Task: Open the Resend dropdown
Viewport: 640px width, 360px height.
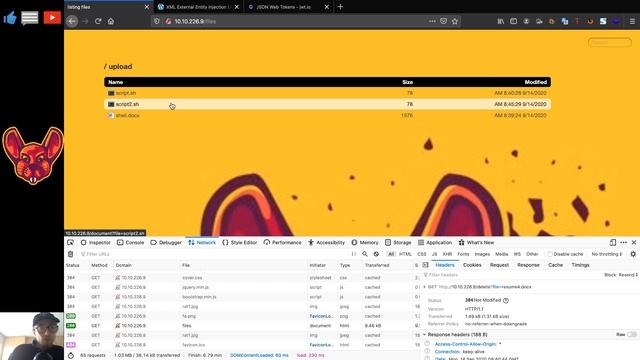Action: (628, 275)
